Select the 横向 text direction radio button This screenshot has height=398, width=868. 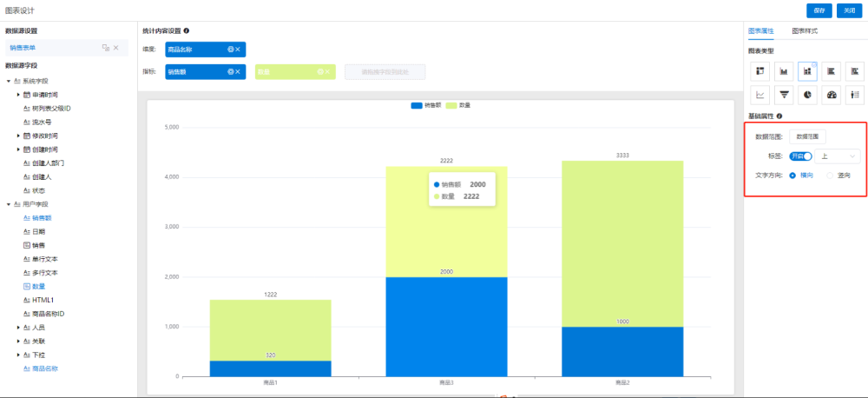[792, 176]
